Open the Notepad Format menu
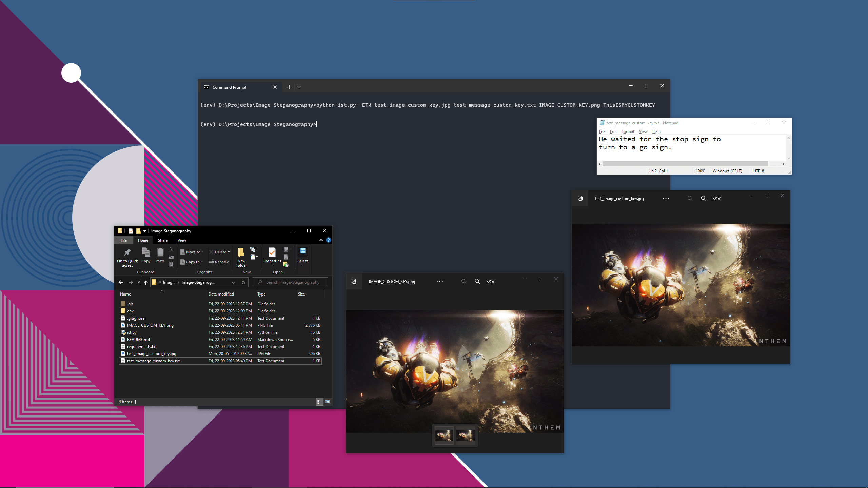 [628, 131]
